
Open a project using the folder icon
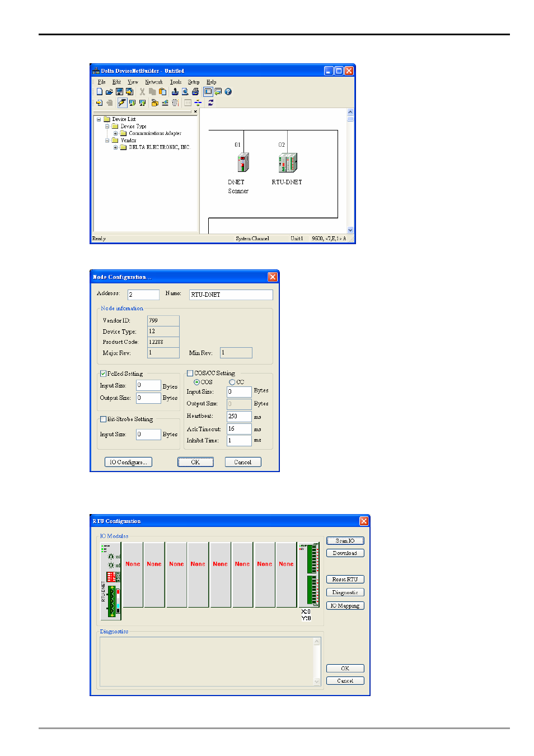109,92
